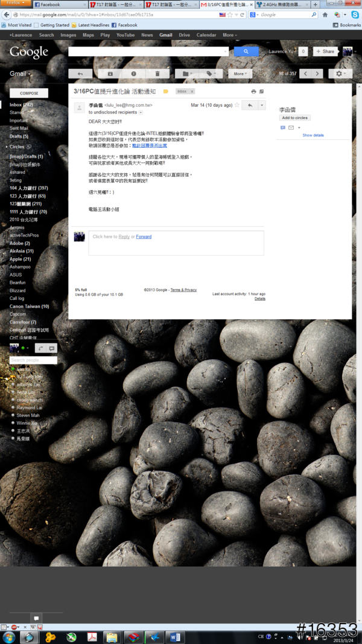Click the chat bubble icon beside phone
This screenshot has height=644, width=362.
(x=52, y=348)
